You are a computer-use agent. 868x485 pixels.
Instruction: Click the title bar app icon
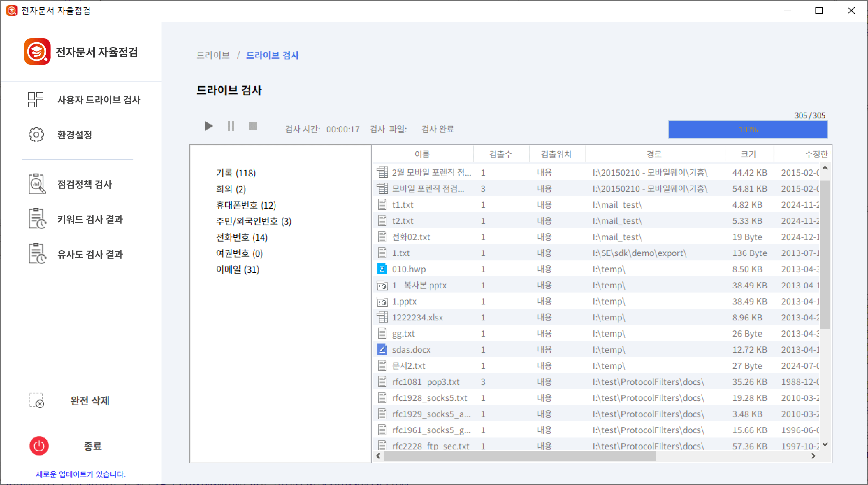[12, 10]
